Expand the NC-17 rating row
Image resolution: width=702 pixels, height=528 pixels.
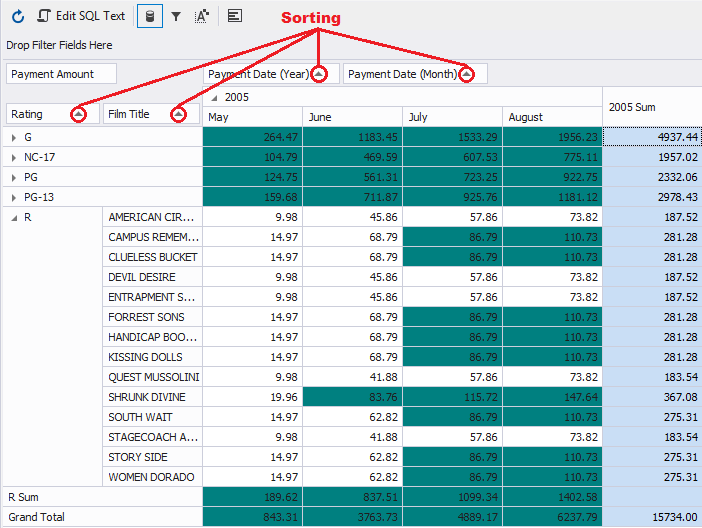click(14, 158)
